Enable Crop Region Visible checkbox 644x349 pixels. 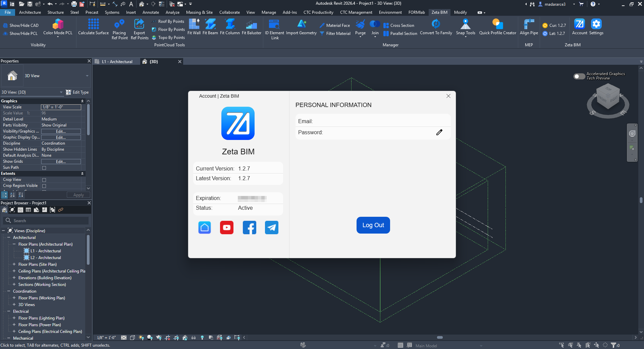[44, 186]
